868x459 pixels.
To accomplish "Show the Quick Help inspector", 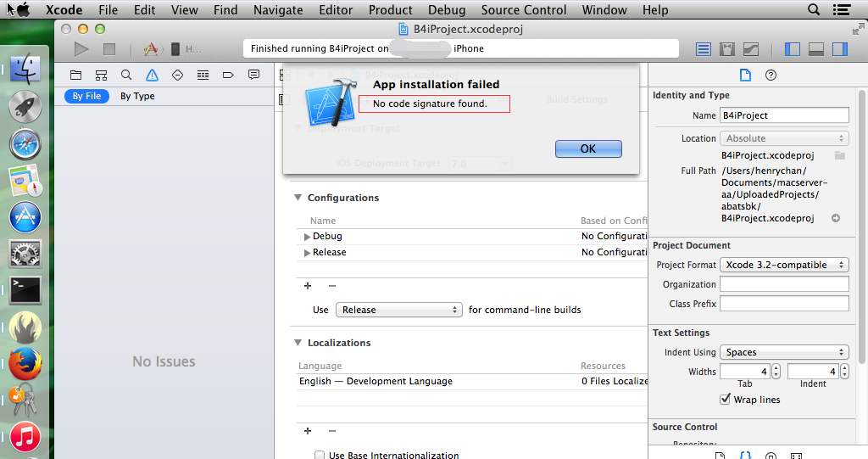I will click(x=771, y=75).
